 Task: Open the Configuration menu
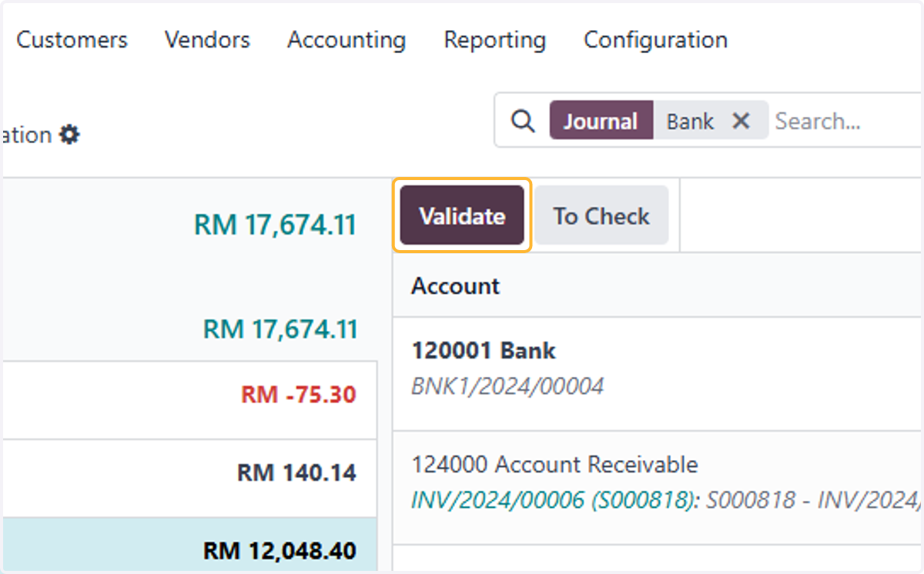pos(655,40)
